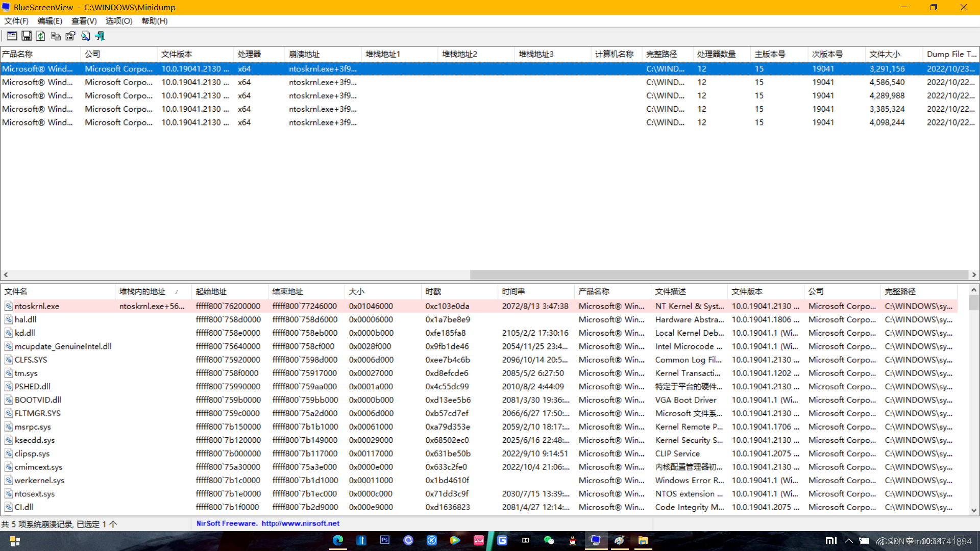Select the ksecdd.sys row
The image size is (980, 551).
click(478, 440)
